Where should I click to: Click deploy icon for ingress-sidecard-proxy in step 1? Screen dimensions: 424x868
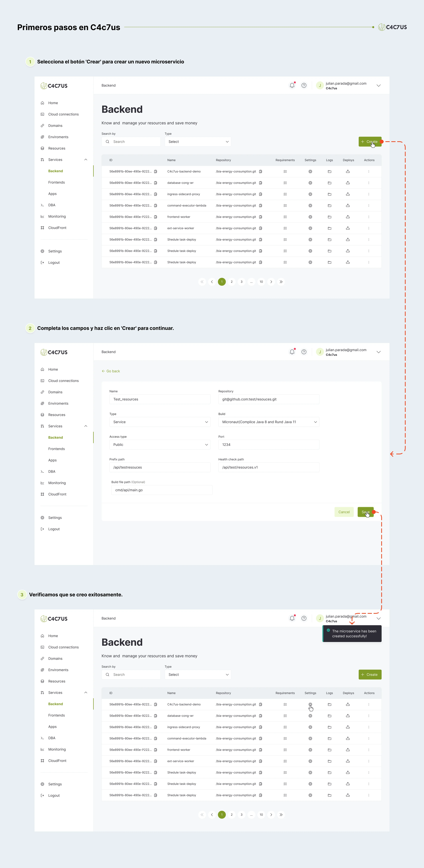click(348, 194)
